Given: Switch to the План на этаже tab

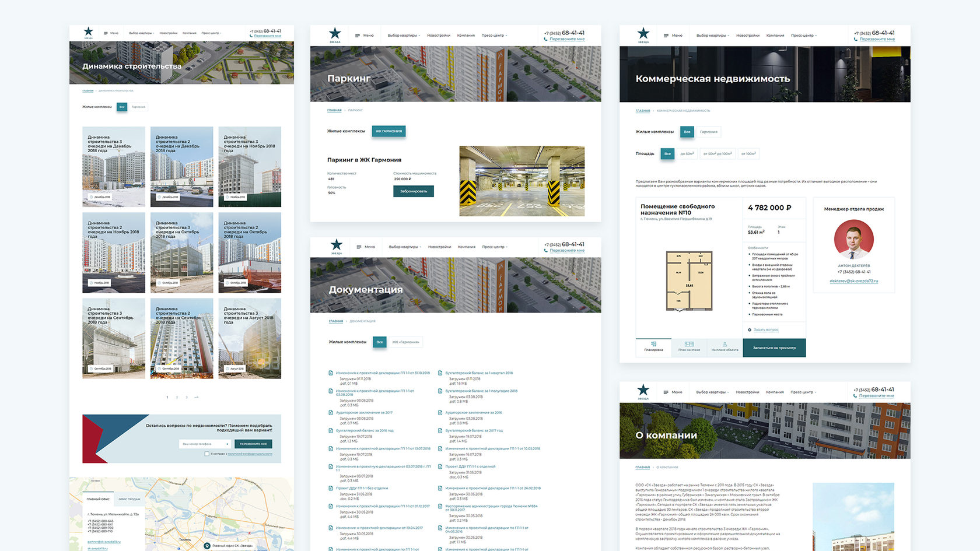Looking at the screenshot, I should coord(689,347).
